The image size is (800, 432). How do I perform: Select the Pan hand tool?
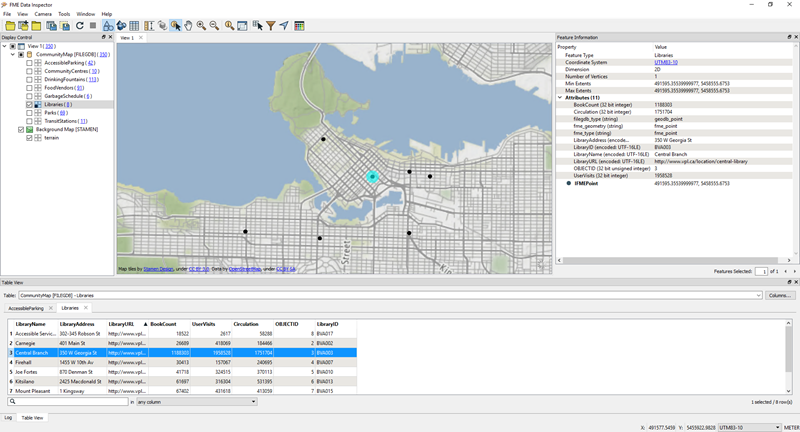tap(189, 26)
